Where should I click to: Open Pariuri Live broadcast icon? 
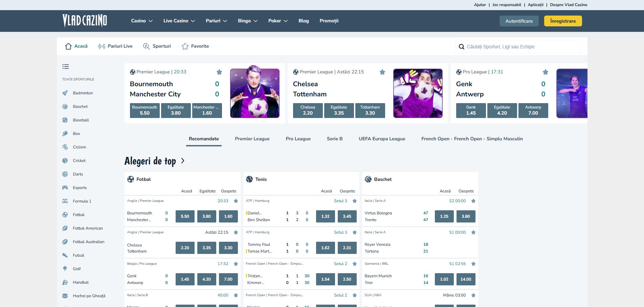(102, 46)
